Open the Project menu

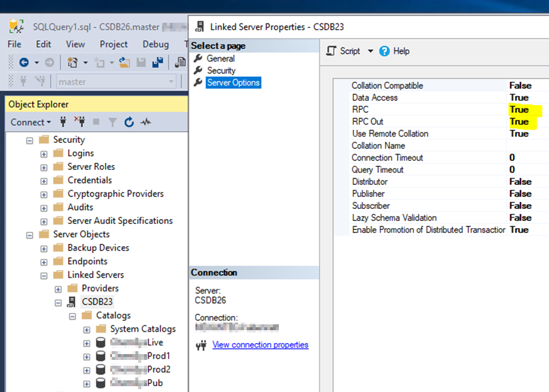click(x=113, y=44)
